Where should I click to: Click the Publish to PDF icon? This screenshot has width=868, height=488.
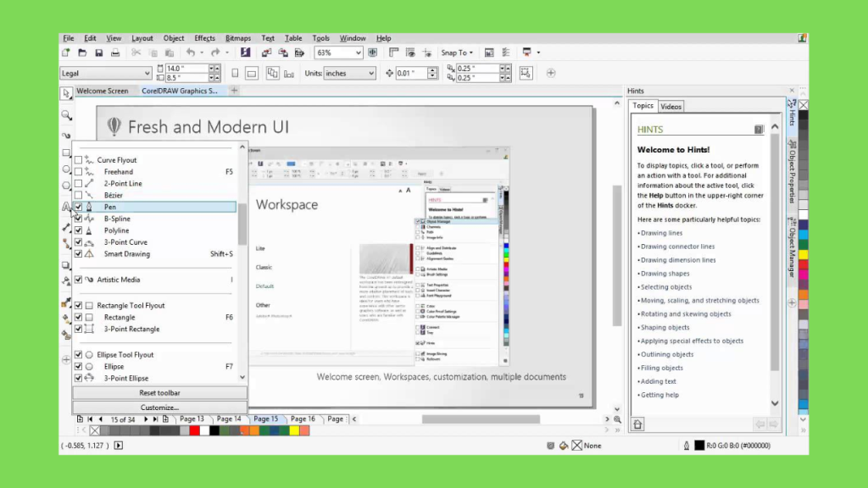pyautogui.click(x=299, y=53)
